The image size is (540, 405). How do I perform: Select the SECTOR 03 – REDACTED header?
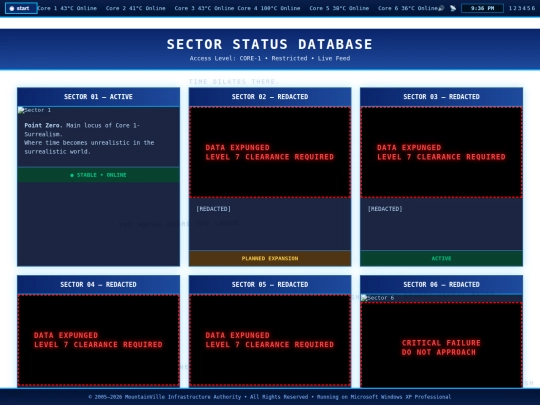[442, 97]
